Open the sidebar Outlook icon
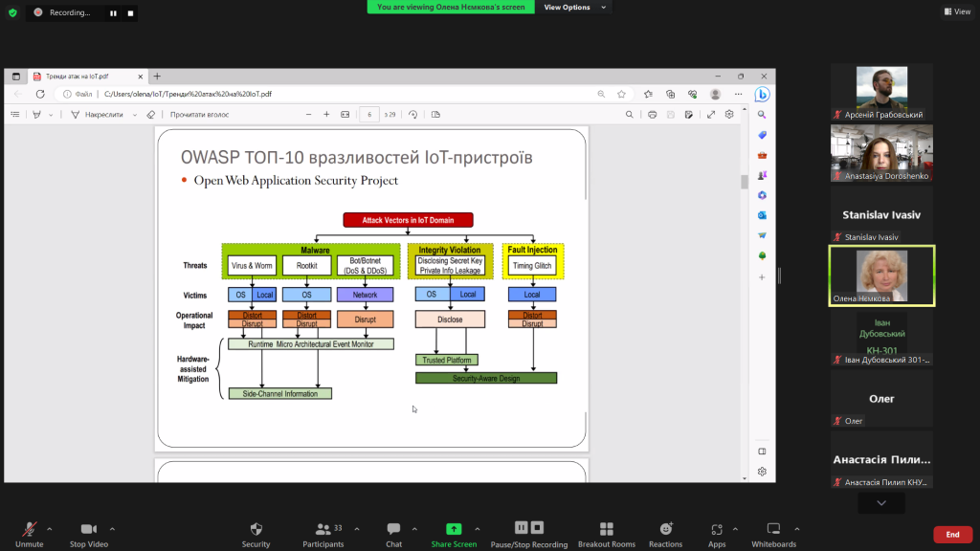 pyautogui.click(x=762, y=215)
